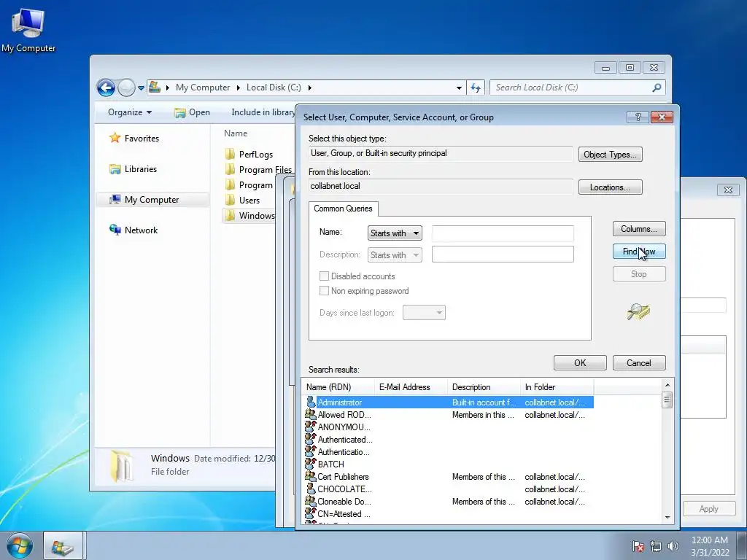Screen dimensions: 747x560
Task: Select Common Queries tab
Action: (x=343, y=209)
